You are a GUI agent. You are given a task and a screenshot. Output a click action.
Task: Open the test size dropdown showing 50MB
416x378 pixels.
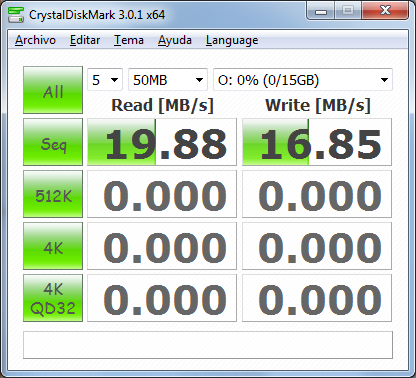pyautogui.click(x=168, y=80)
